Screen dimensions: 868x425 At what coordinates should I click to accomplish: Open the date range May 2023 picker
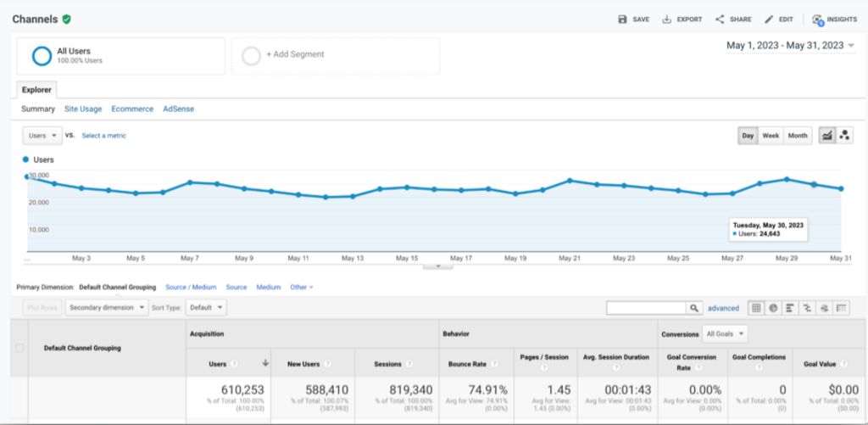[x=790, y=46]
